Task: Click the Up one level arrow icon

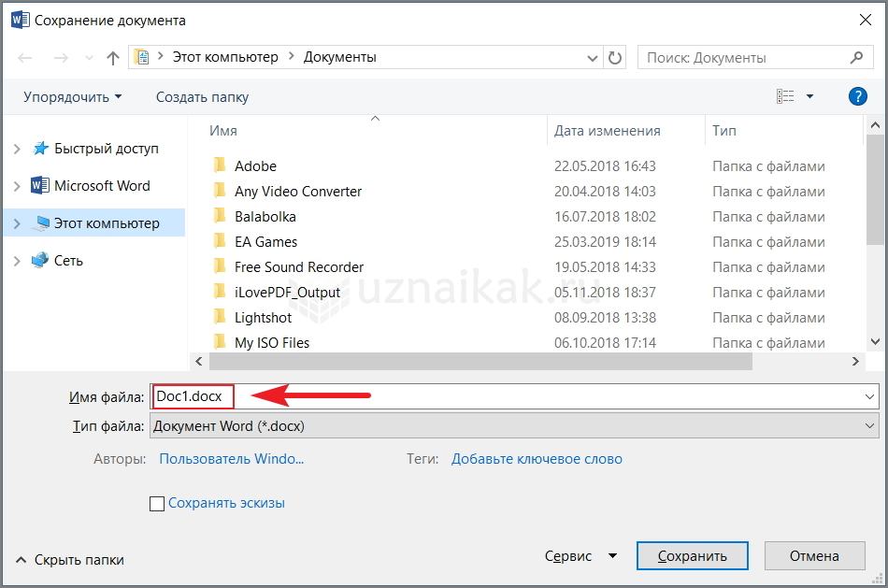Action: [113, 58]
